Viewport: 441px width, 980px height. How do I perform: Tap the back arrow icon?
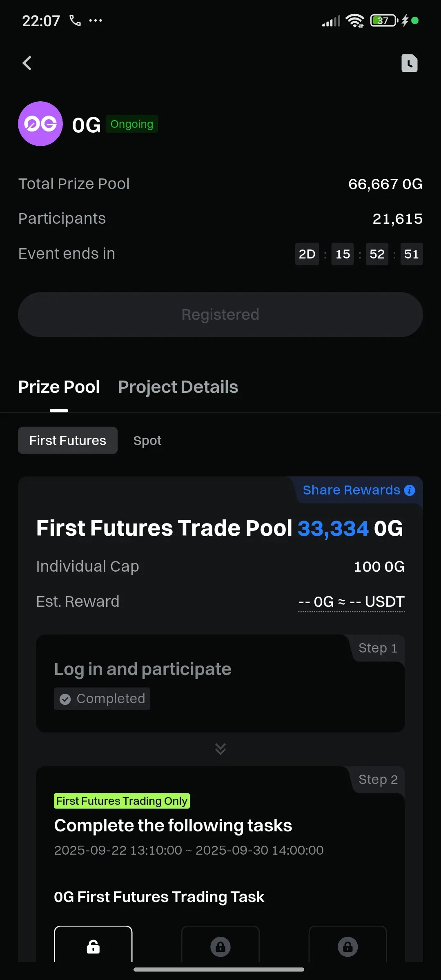(27, 63)
